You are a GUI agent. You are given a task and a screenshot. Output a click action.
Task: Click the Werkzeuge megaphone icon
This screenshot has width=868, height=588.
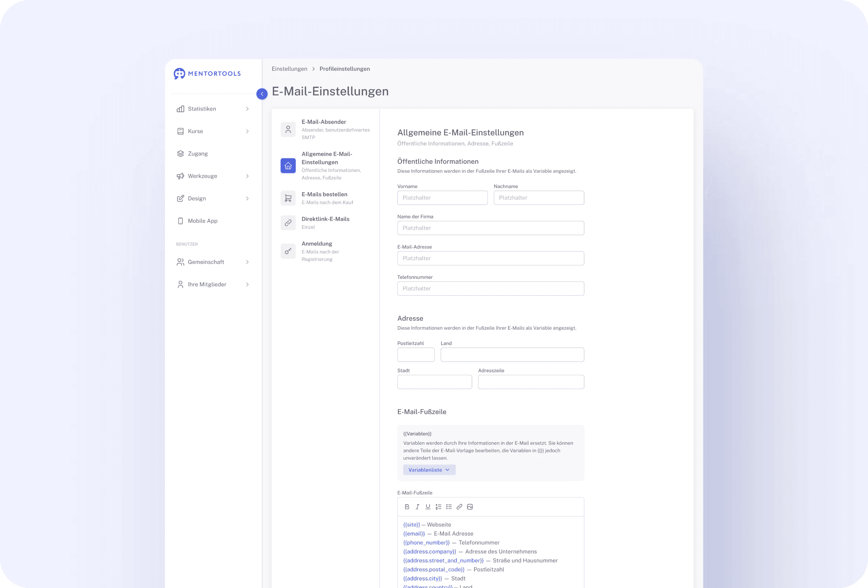tap(180, 176)
